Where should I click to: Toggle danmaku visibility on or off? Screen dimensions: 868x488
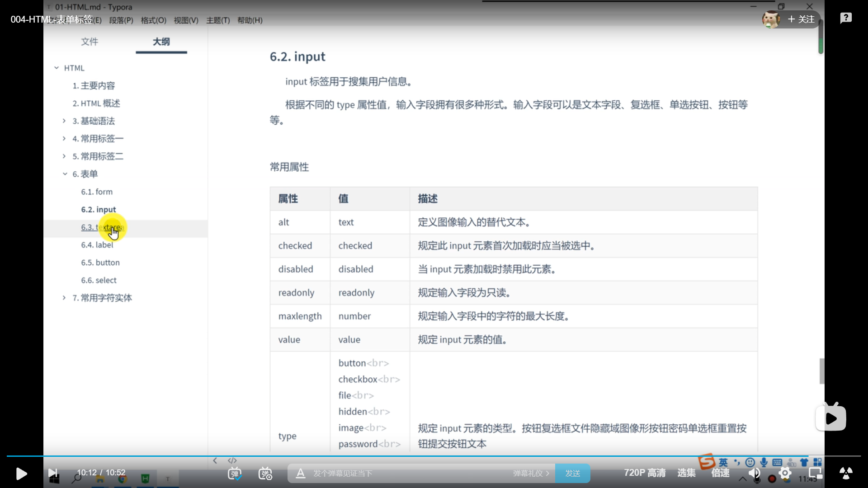[x=235, y=474]
